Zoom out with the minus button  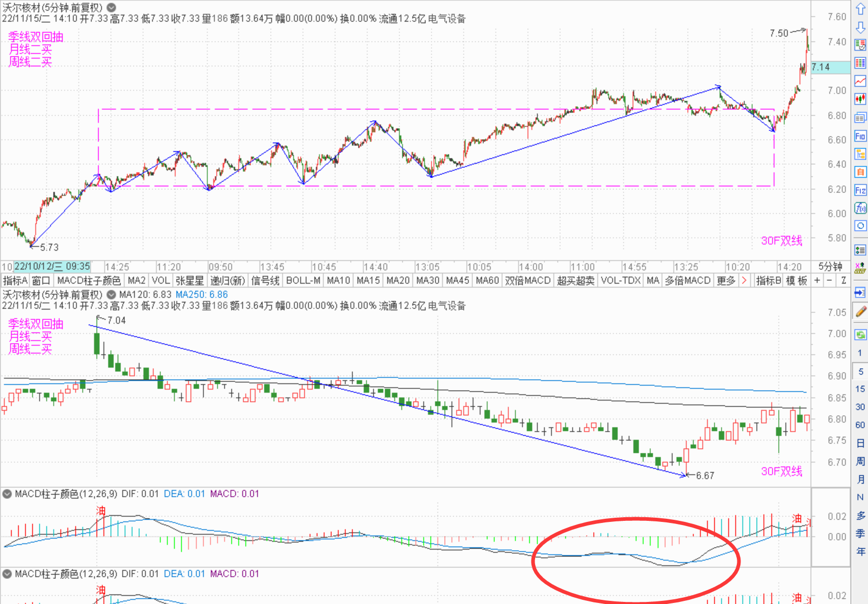pos(830,280)
